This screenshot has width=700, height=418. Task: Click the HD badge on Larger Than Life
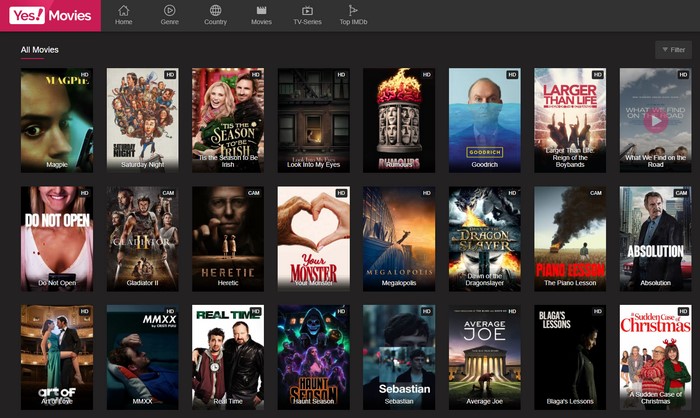[598, 75]
